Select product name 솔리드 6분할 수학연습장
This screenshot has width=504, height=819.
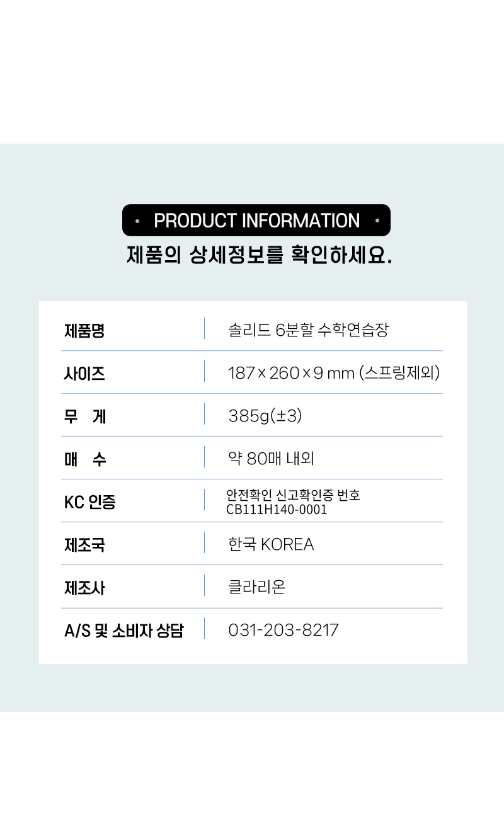tap(308, 329)
